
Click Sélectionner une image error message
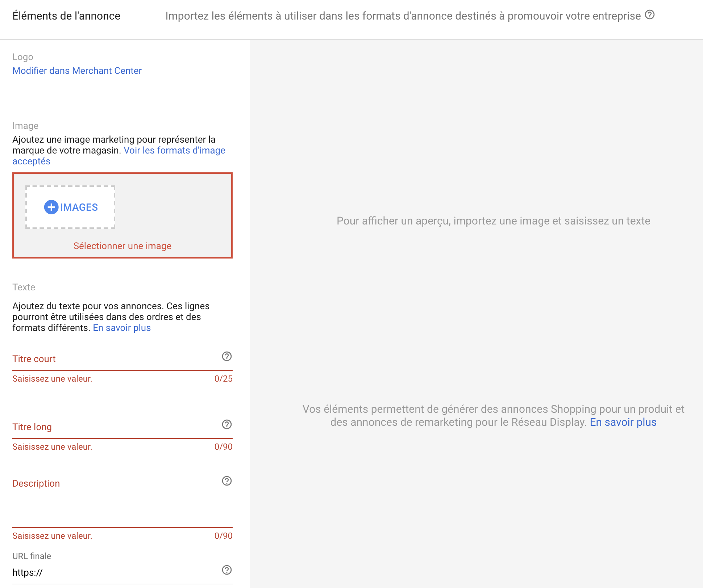click(122, 246)
